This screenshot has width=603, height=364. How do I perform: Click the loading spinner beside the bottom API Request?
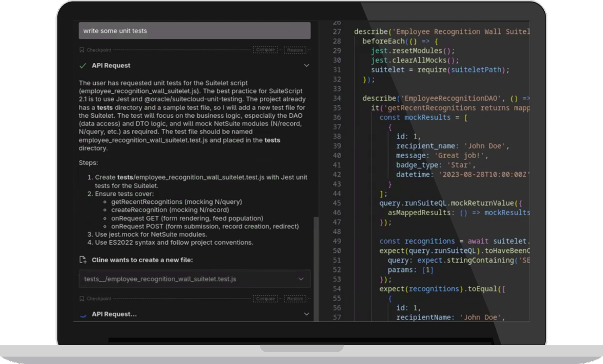[83, 314]
